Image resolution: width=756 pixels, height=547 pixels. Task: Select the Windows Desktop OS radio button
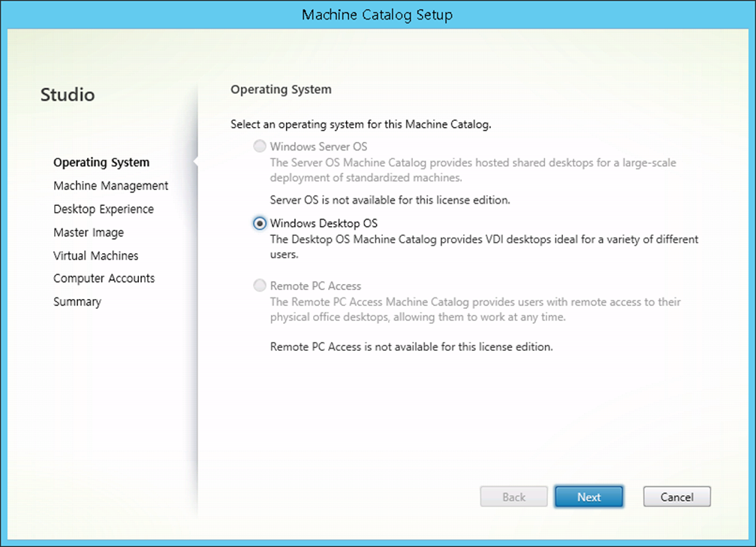point(260,223)
